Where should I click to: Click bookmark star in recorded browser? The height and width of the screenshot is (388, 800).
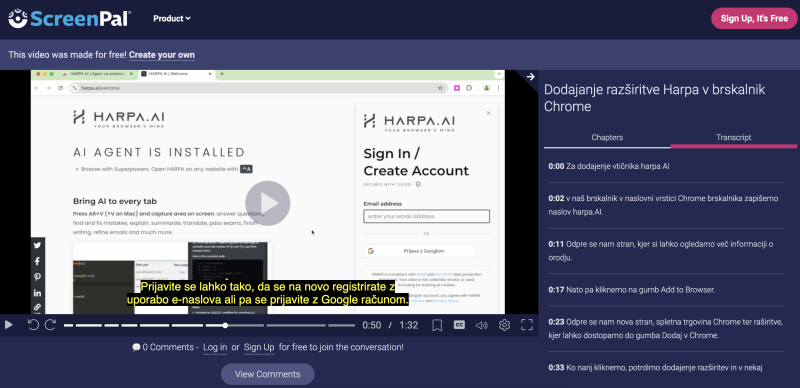[440, 88]
